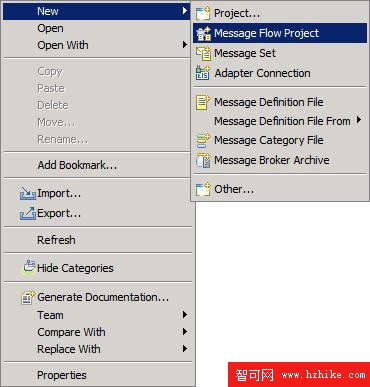Expand the Team submenu arrow
370x387 pixels.
[x=185, y=314]
